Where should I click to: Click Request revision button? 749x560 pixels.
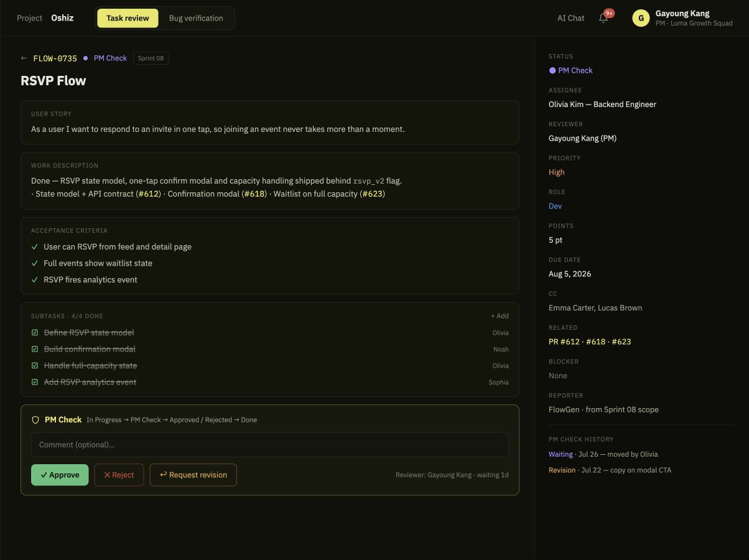click(193, 475)
